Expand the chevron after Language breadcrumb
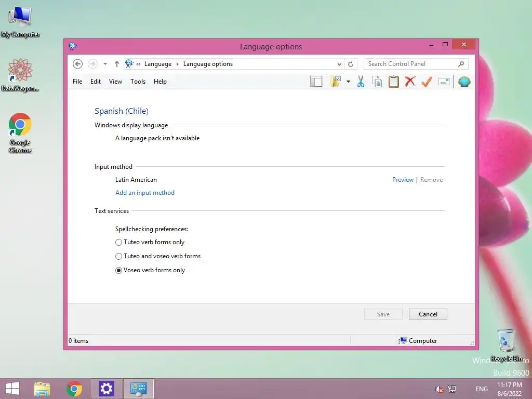 [x=177, y=64]
